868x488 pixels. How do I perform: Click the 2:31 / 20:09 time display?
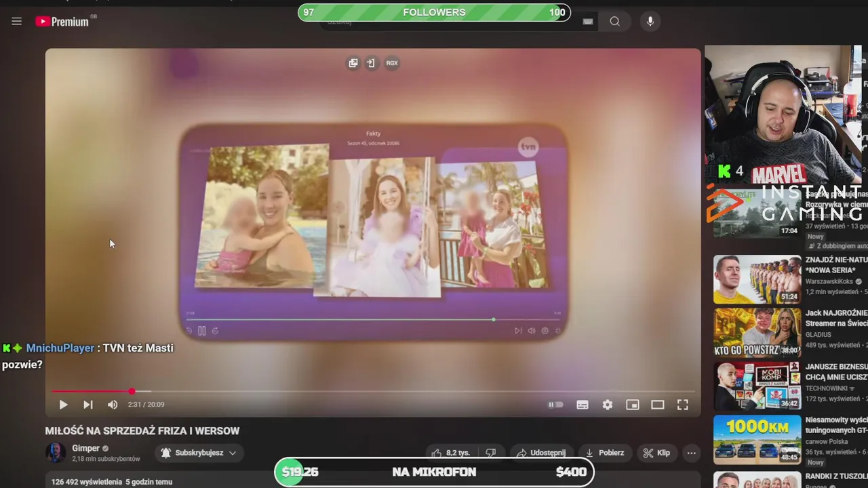146,405
